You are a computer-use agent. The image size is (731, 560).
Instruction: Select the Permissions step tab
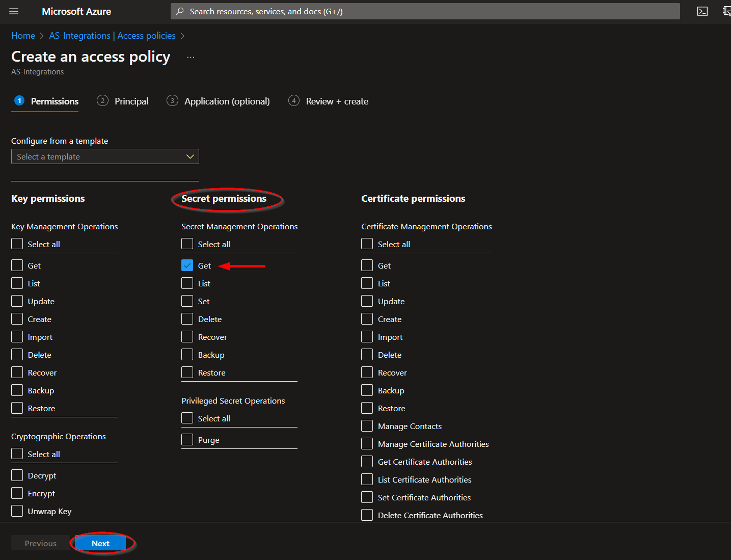46,101
